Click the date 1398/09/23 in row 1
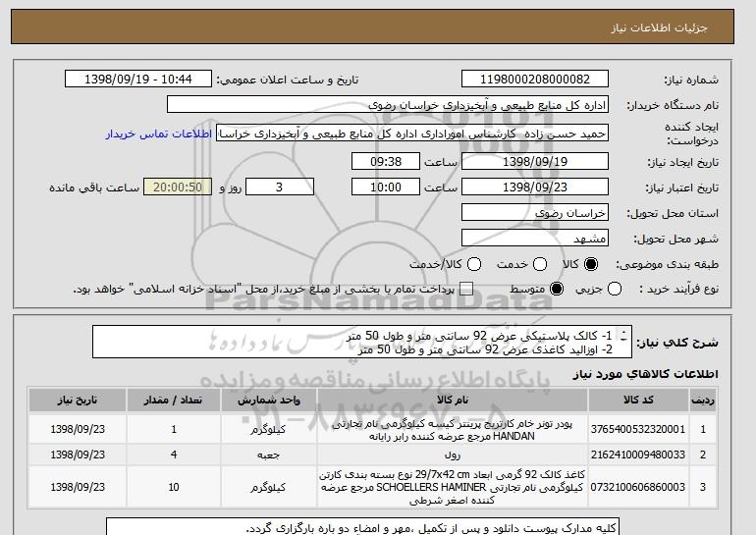The image size is (756, 535). coord(78,429)
